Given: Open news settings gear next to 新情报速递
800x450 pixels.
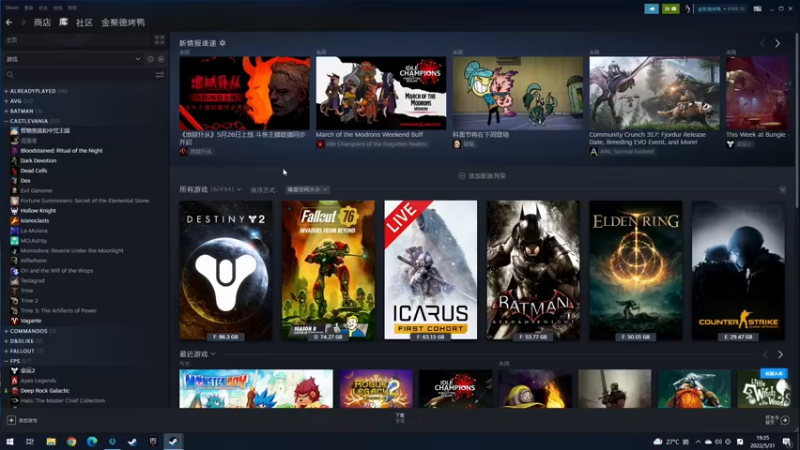Looking at the screenshot, I should coord(222,43).
